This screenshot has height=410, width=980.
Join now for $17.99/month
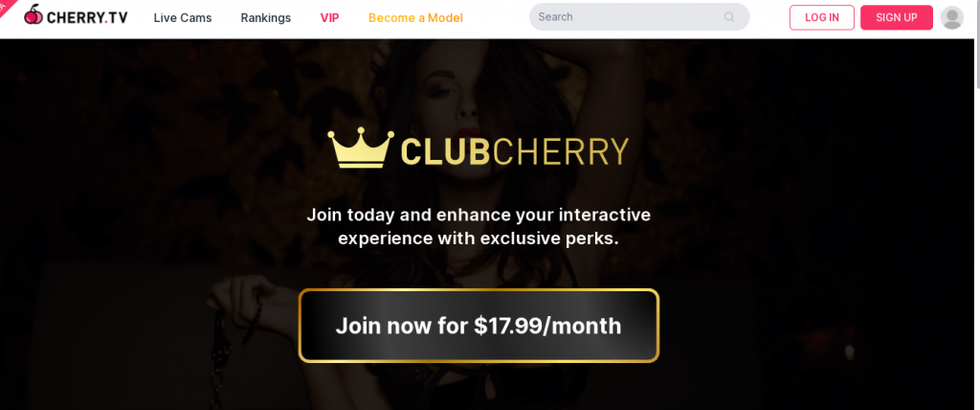[x=479, y=326]
